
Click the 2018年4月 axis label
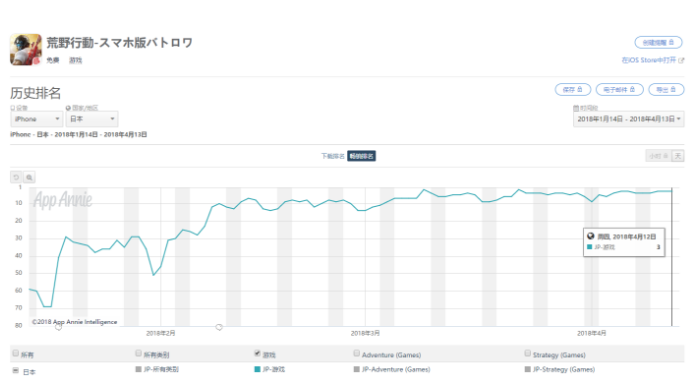click(592, 333)
